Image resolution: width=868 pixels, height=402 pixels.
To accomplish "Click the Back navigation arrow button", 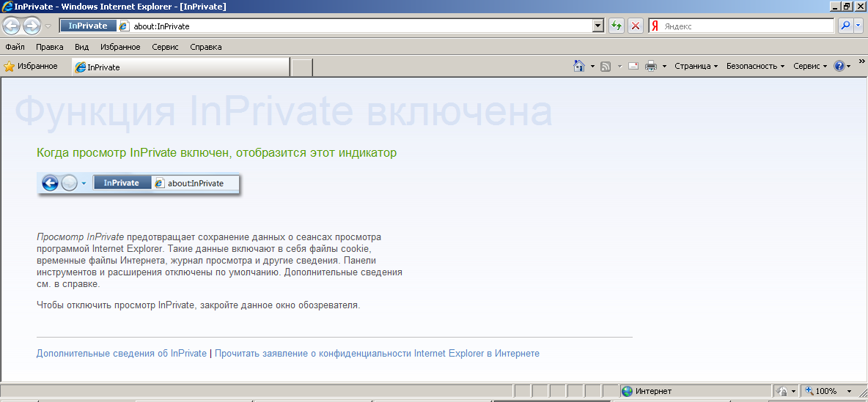I will coord(11,26).
